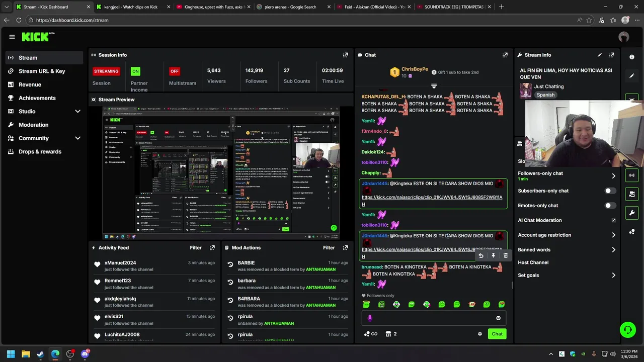
Task: Expand the Community sidebar section
Action: coord(77,138)
